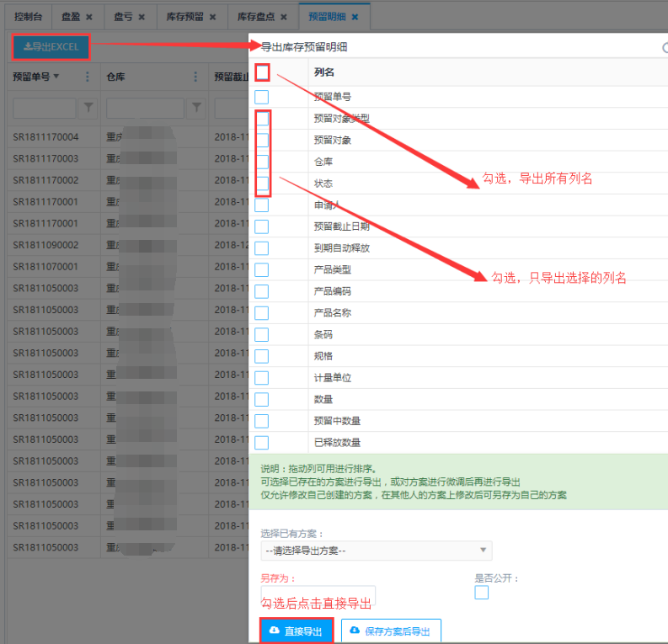The width and height of the screenshot is (668, 644).
Task: Check the select-all checkbox beside 列名
Action: (262, 73)
